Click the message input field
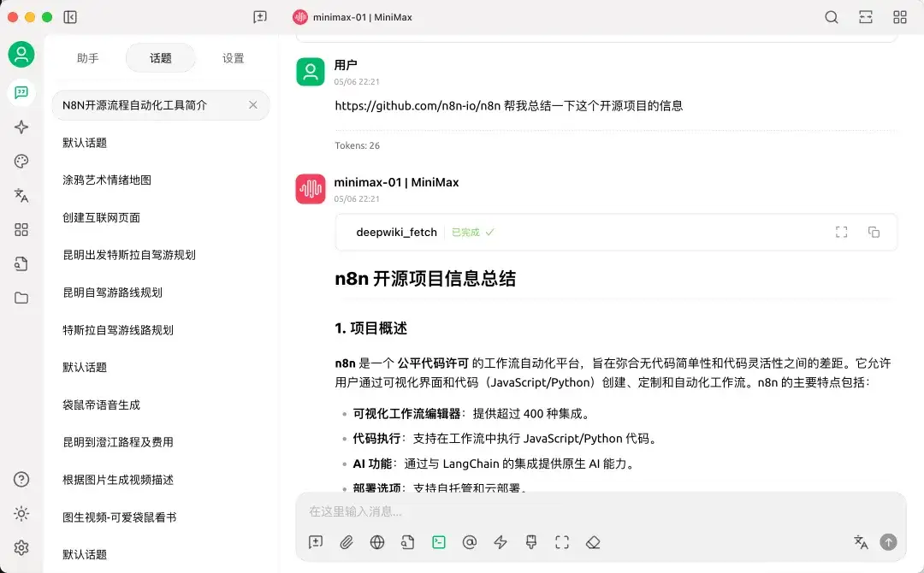This screenshot has width=924, height=573. click(x=600, y=511)
